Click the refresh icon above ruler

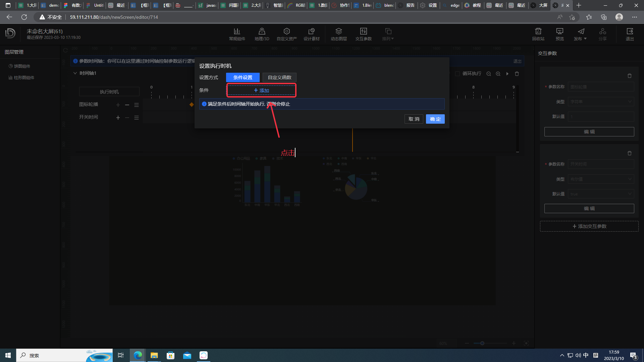[x=65, y=51]
